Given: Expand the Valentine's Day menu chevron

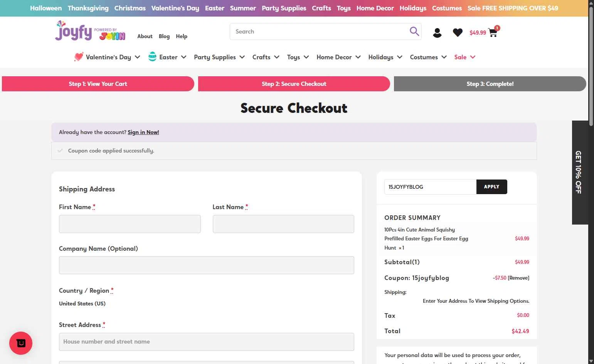Looking at the screenshot, I should 137,57.
